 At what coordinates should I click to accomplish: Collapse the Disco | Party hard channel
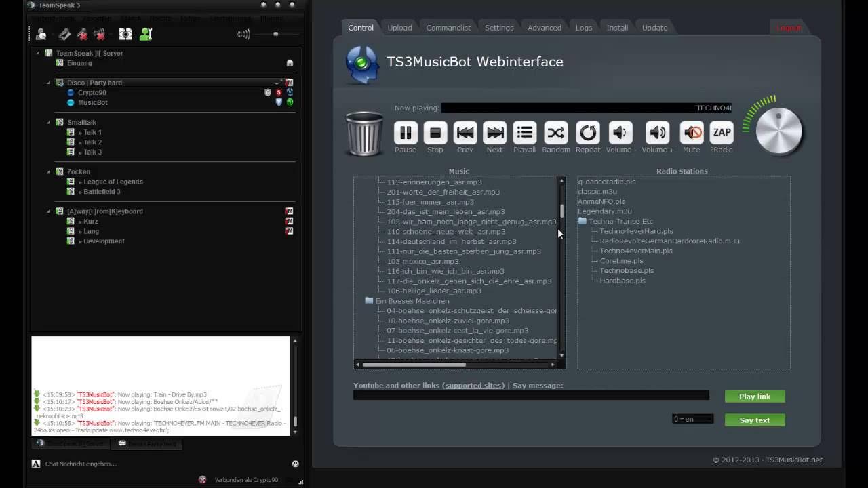click(x=49, y=83)
